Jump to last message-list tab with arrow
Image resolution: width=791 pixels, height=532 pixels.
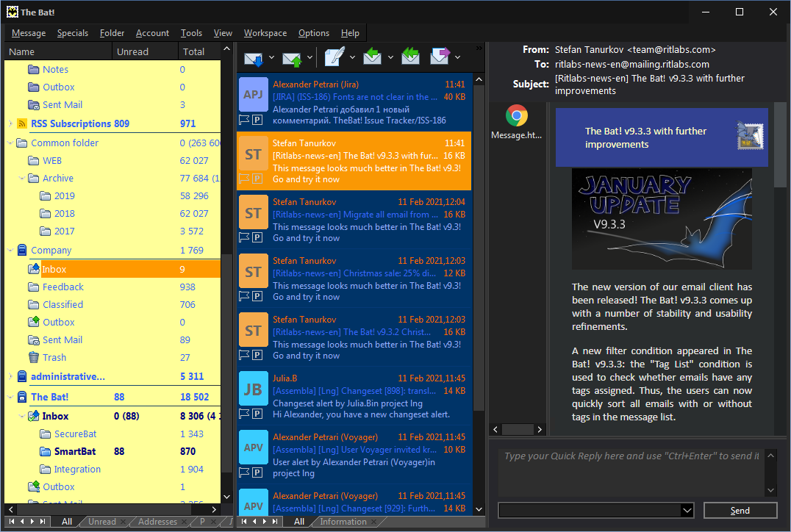(275, 522)
